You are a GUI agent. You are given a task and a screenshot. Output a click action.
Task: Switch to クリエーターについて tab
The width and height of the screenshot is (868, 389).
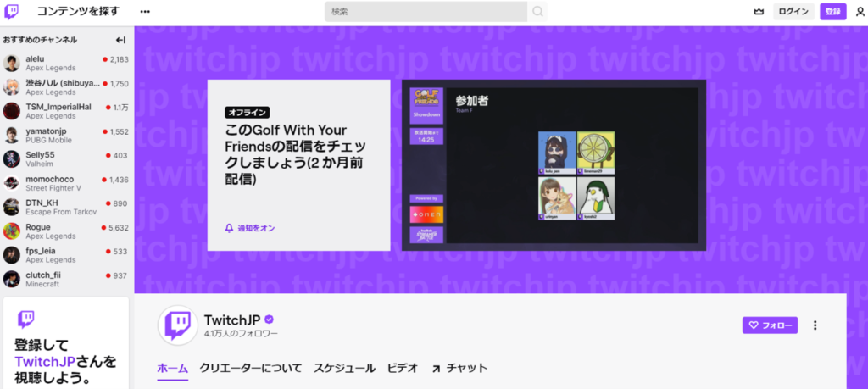(x=251, y=368)
